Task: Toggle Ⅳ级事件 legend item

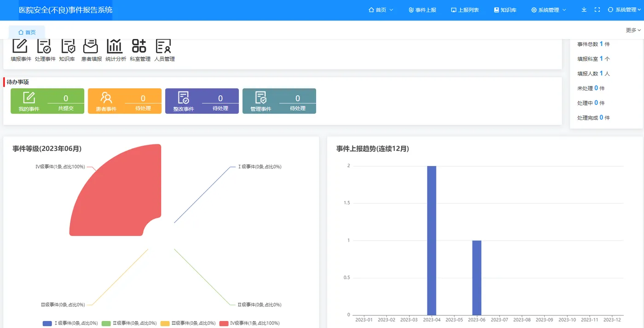Action: pos(249,323)
